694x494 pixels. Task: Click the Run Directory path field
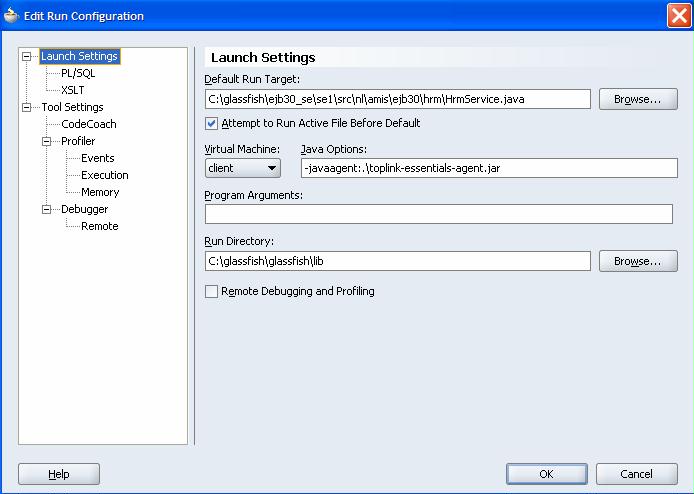pyautogui.click(x=397, y=261)
